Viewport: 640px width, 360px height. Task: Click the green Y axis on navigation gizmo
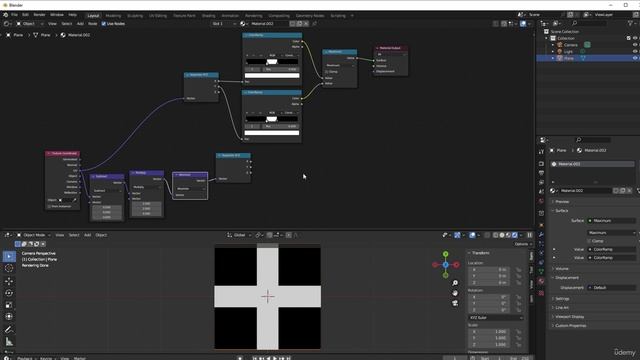[x=445, y=254]
